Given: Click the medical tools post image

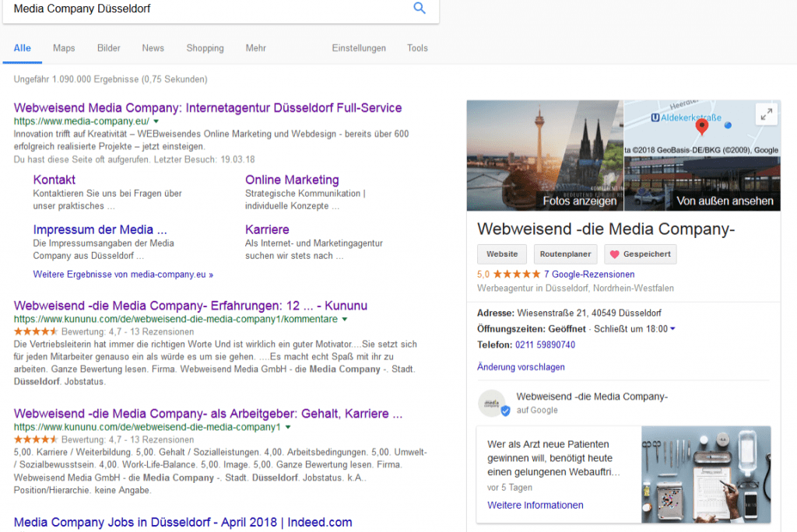Looking at the screenshot, I should pyautogui.click(x=706, y=474).
